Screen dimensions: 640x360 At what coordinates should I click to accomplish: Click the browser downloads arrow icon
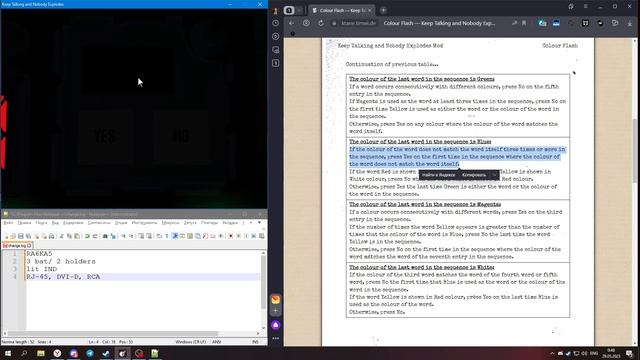coord(630,23)
